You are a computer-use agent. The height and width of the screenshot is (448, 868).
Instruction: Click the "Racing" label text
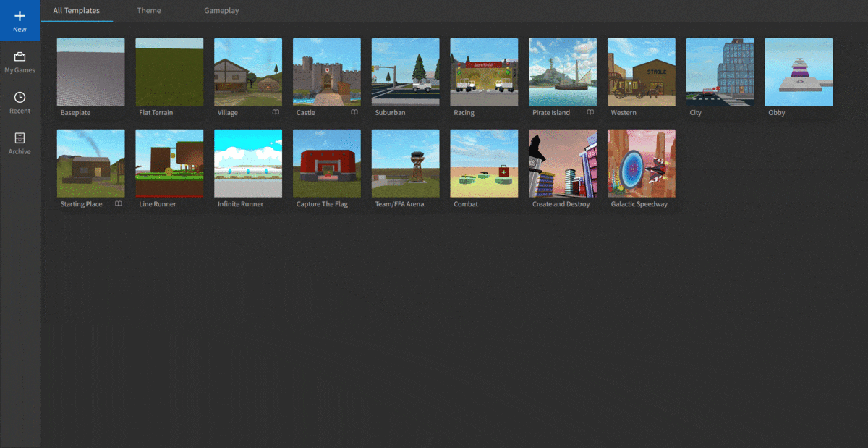pyautogui.click(x=464, y=113)
